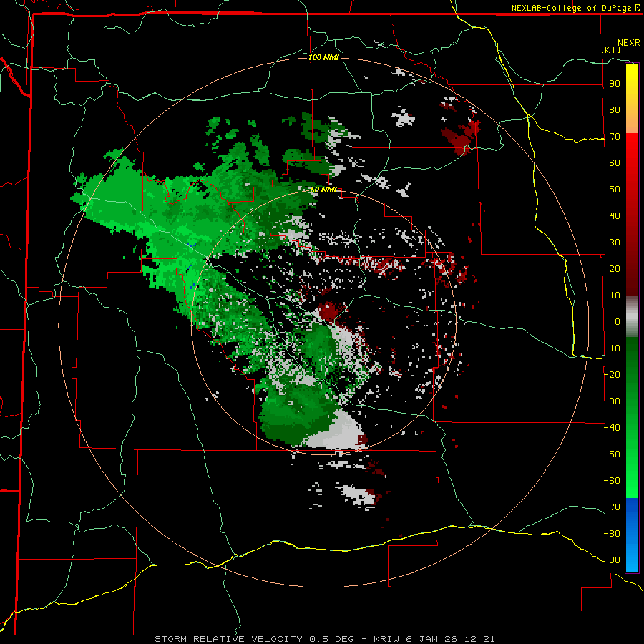
Task: Click the -40 value on the velocity scale
Action: pyautogui.click(x=612, y=428)
